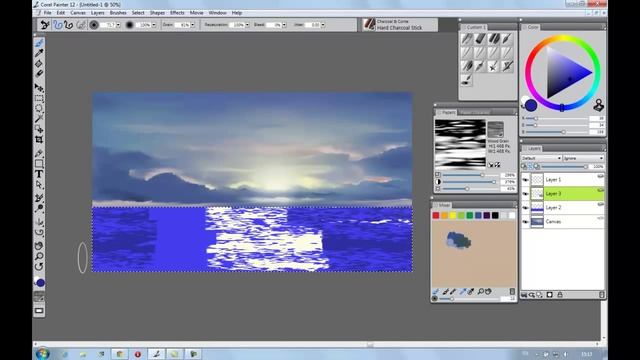Click the Mixer Mix Color palette knife tool
The width and height of the screenshot is (640, 360).
click(453, 291)
